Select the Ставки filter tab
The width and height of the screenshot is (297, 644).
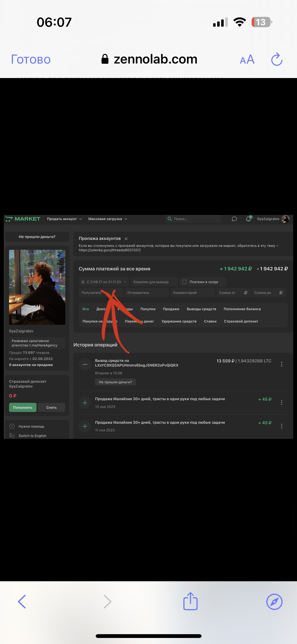pos(210,321)
